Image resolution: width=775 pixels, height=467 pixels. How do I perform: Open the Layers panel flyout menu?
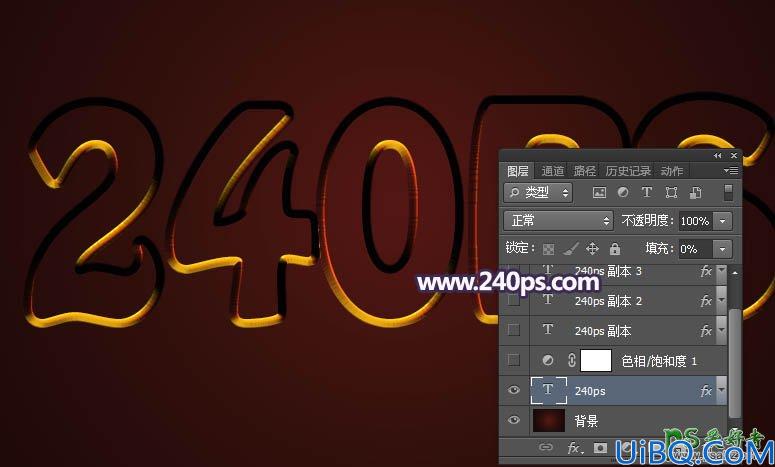(x=731, y=170)
